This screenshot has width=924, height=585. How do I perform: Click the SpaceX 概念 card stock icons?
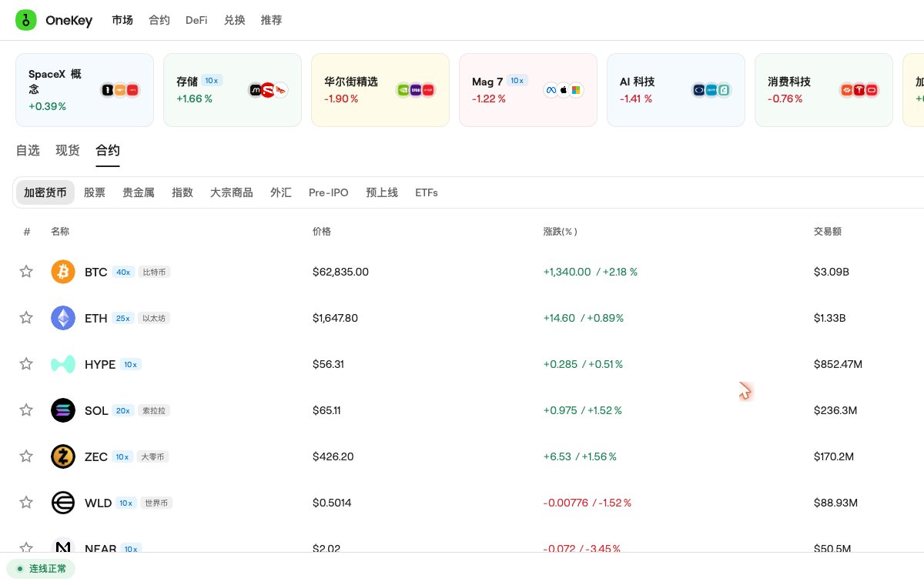pyautogui.click(x=120, y=90)
